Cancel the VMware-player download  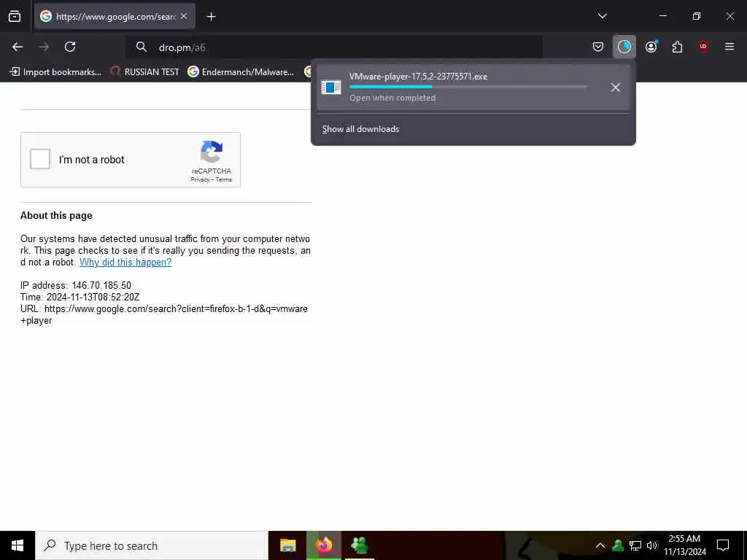pos(616,87)
